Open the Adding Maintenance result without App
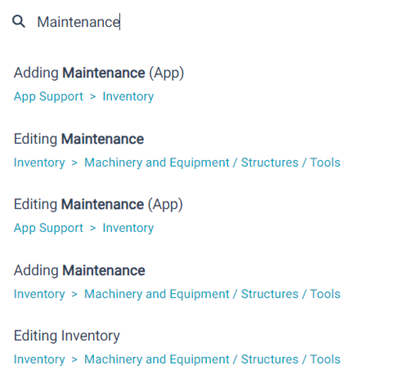 (79, 270)
